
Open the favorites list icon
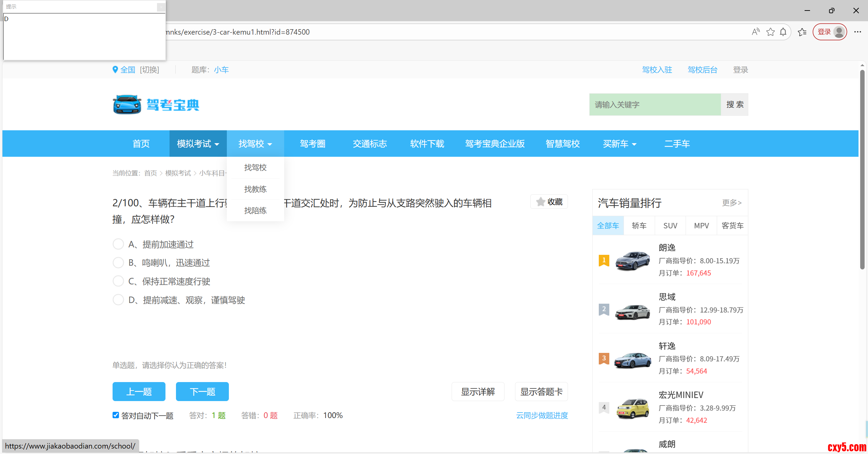click(x=802, y=32)
